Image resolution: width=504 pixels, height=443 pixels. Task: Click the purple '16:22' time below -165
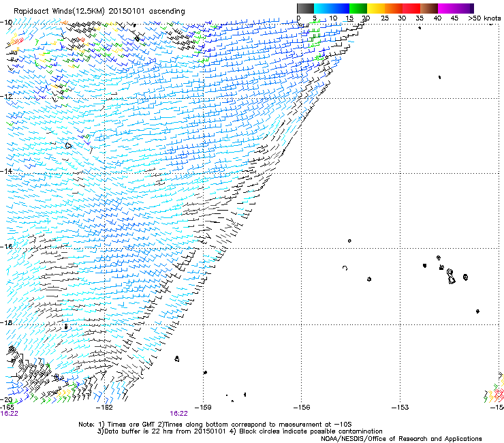pos(10,414)
